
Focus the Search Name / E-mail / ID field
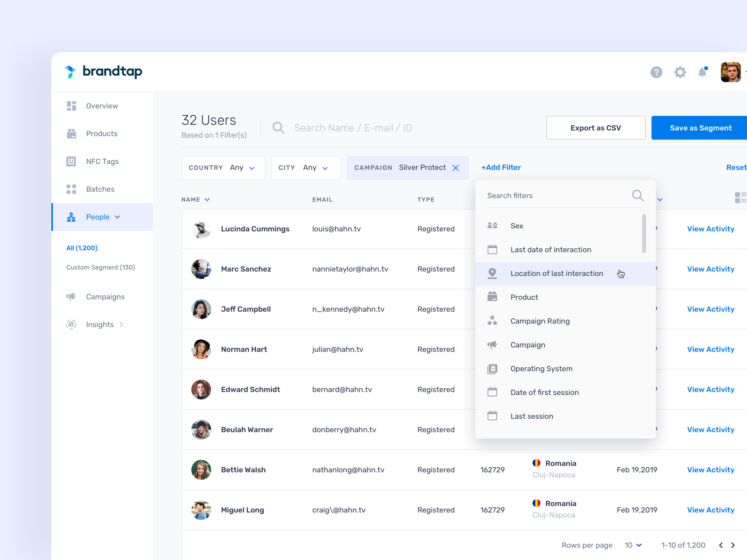353,128
